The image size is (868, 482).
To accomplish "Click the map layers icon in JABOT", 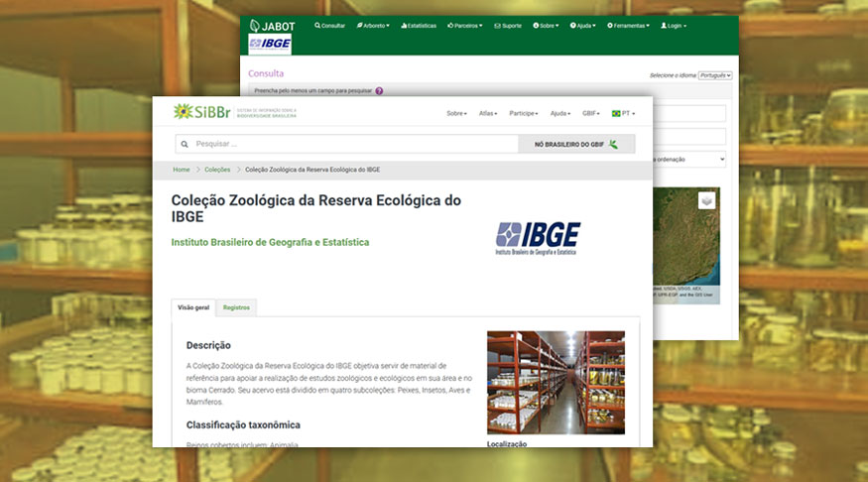I will pyautogui.click(x=706, y=200).
